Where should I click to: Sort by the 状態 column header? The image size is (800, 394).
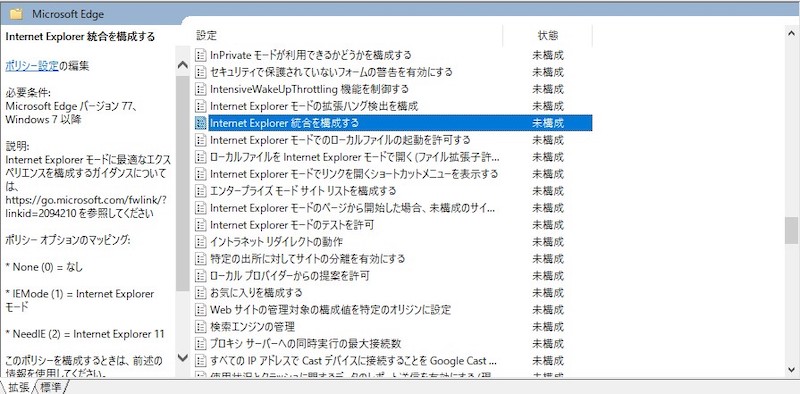click(548, 35)
